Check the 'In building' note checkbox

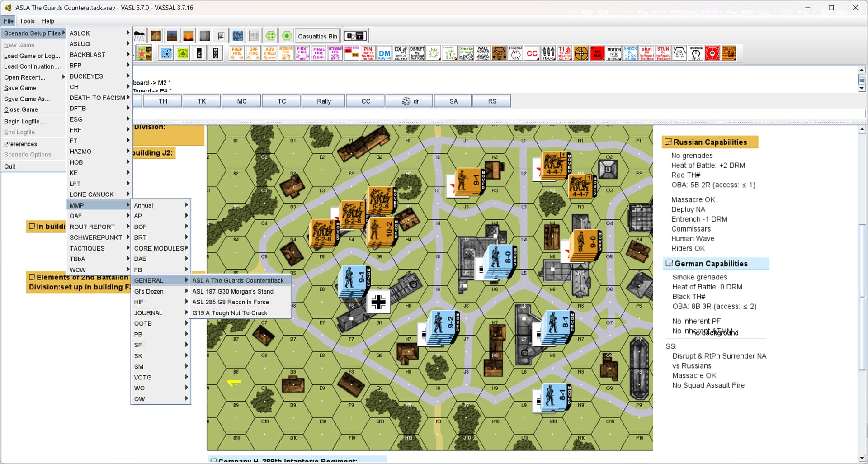tap(32, 226)
